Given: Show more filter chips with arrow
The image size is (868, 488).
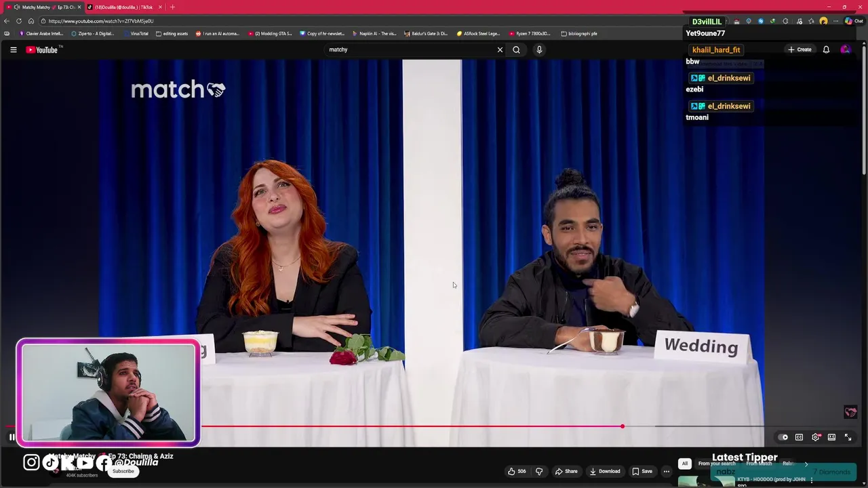Looking at the screenshot, I should click(x=806, y=464).
